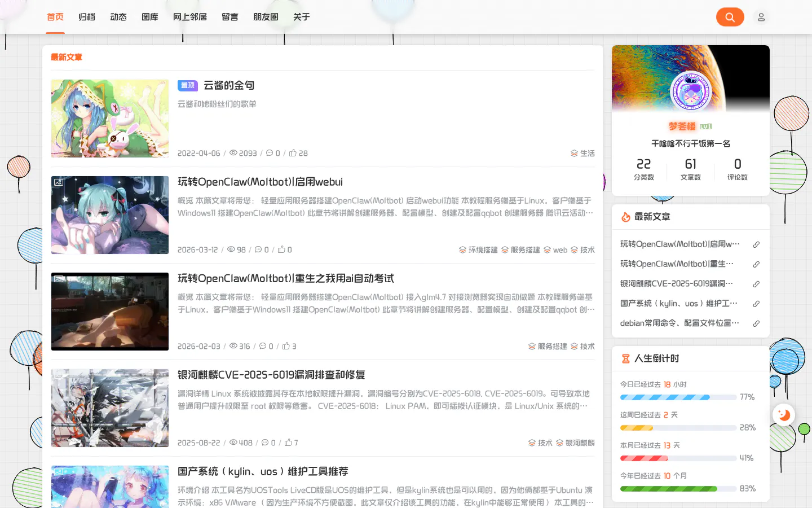Click the views eye icon on 启用webui article
This screenshot has width=812, height=508.
click(x=231, y=249)
